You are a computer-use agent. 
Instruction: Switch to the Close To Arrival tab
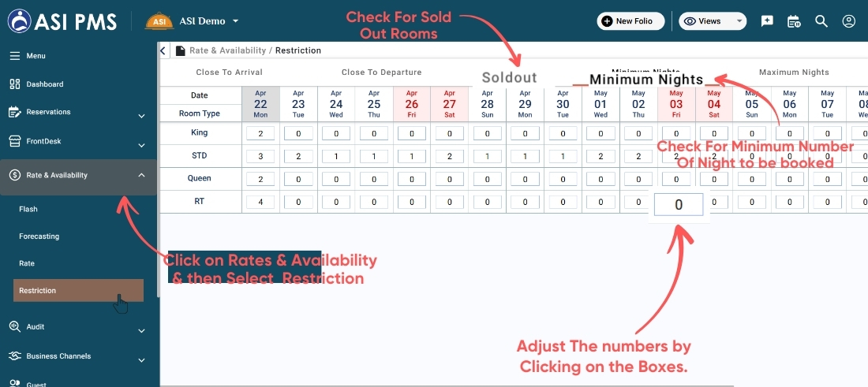click(229, 73)
